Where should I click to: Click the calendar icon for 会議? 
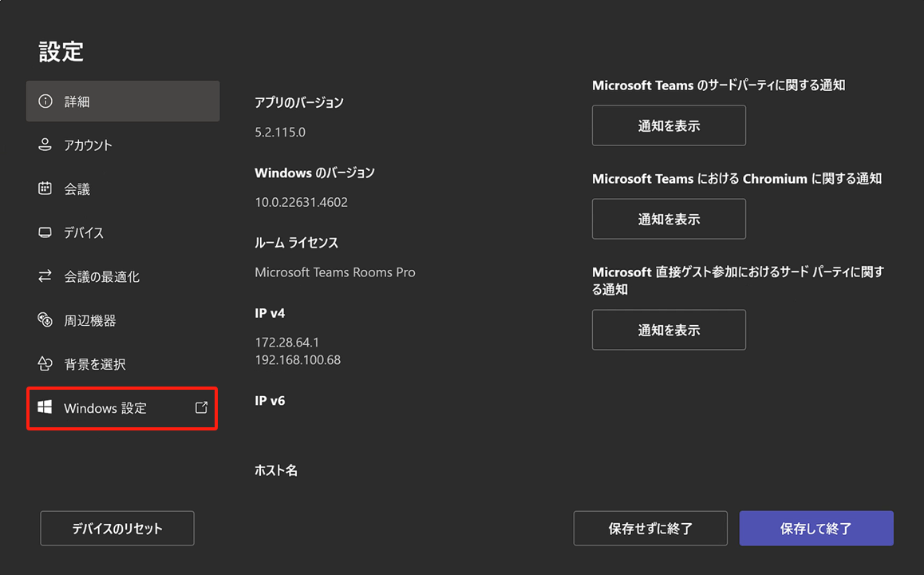click(45, 188)
